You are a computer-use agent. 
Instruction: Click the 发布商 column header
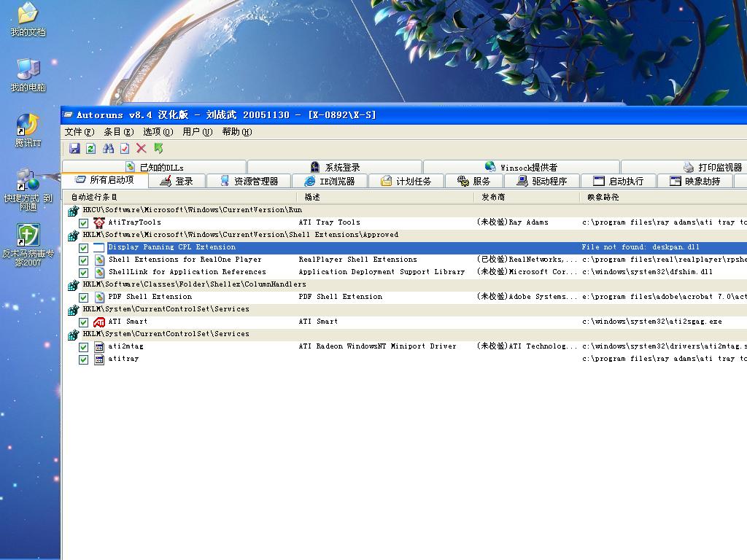[x=493, y=197]
